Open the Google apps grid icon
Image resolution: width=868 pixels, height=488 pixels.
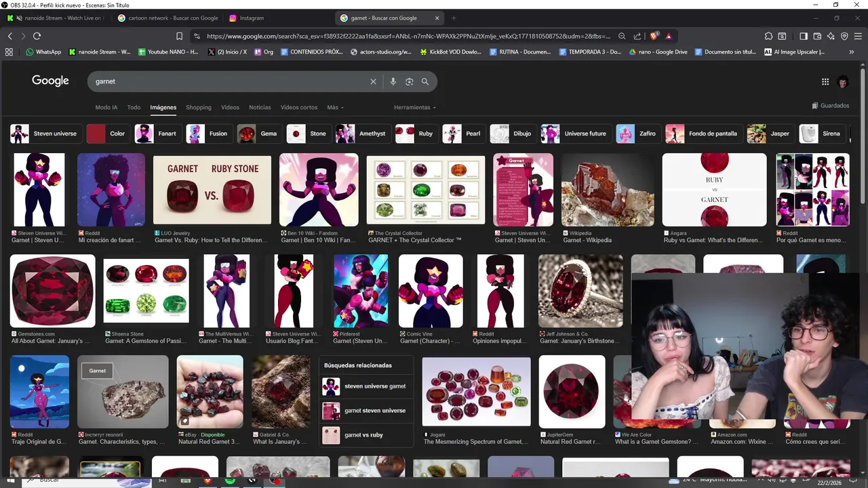click(825, 81)
